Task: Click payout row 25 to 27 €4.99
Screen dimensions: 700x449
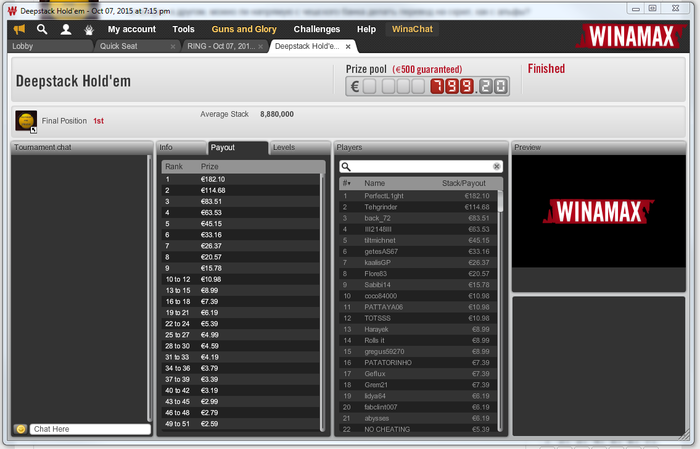Action: tap(241, 335)
